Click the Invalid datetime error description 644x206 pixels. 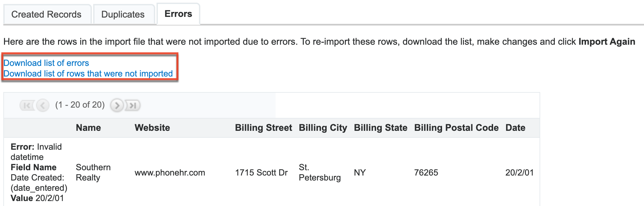tap(36, 152)
